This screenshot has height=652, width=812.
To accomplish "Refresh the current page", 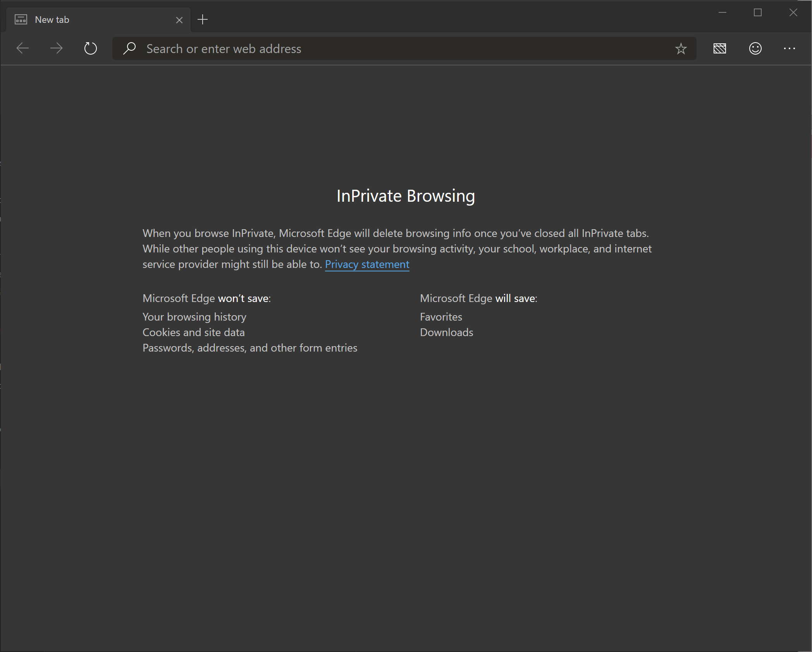I will pyautogui.click(x=91, y=48).
